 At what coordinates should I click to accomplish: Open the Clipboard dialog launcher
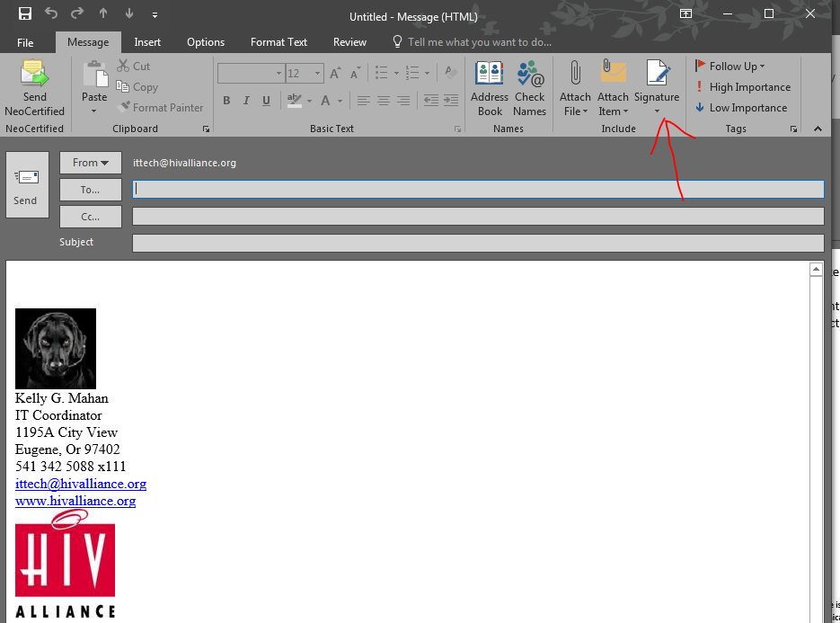coord(206,129)
